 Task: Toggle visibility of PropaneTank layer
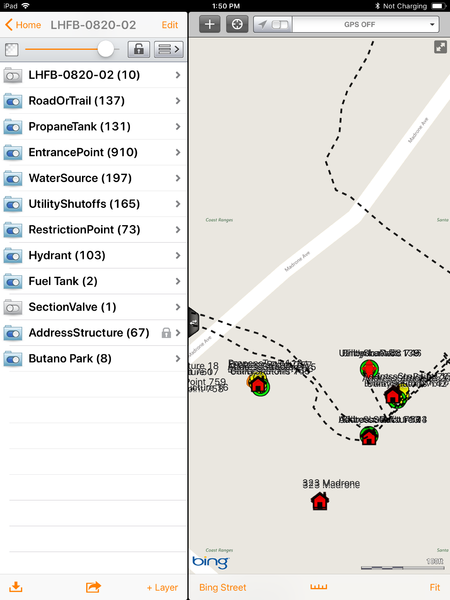[x=13, y=127]
